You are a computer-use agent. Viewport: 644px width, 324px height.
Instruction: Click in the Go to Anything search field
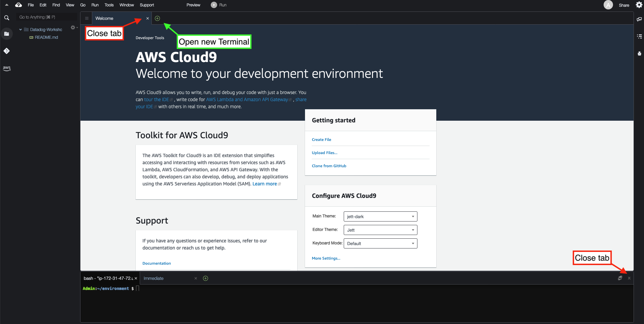coord(46,17)
